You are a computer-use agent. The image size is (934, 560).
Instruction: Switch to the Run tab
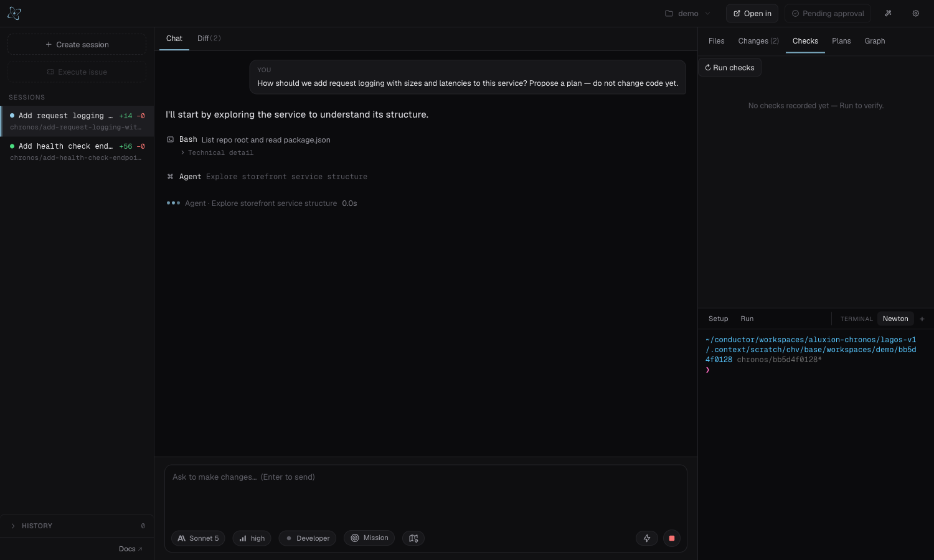[x=747, y=319]
